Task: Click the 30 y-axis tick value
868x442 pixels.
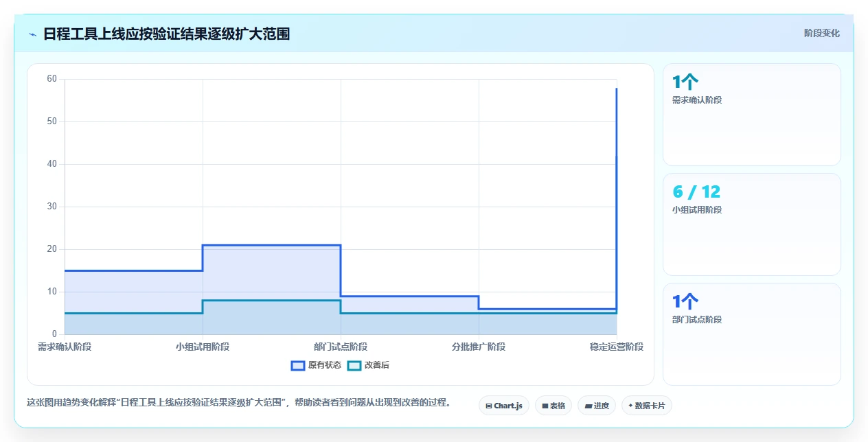Action: point(52,207)
